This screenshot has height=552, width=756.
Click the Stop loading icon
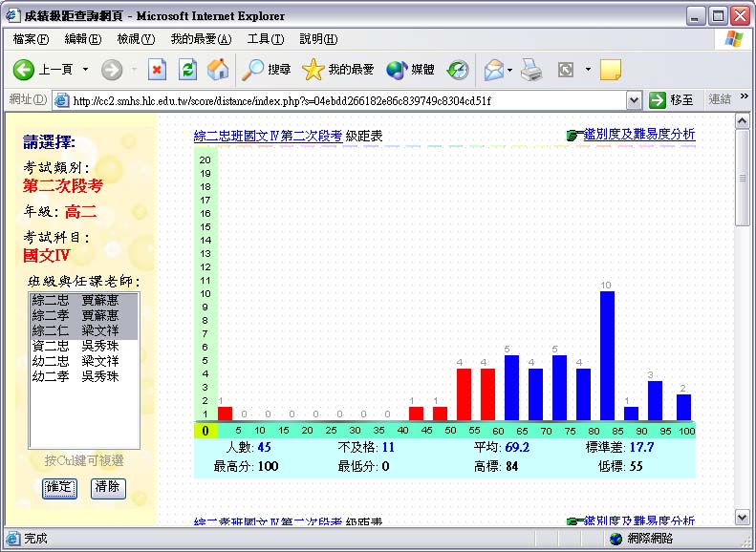(158, 70)
